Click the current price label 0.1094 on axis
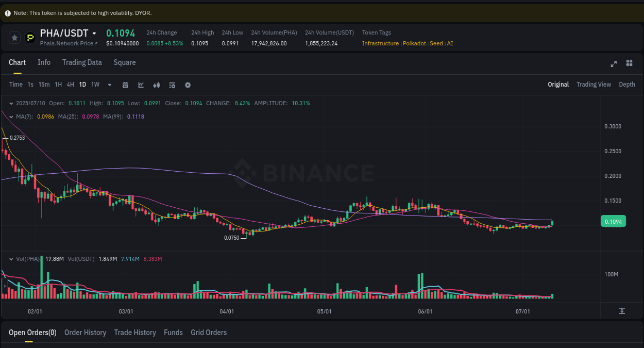The width and height of the screenshot is (644, 348). pos(613,221)
